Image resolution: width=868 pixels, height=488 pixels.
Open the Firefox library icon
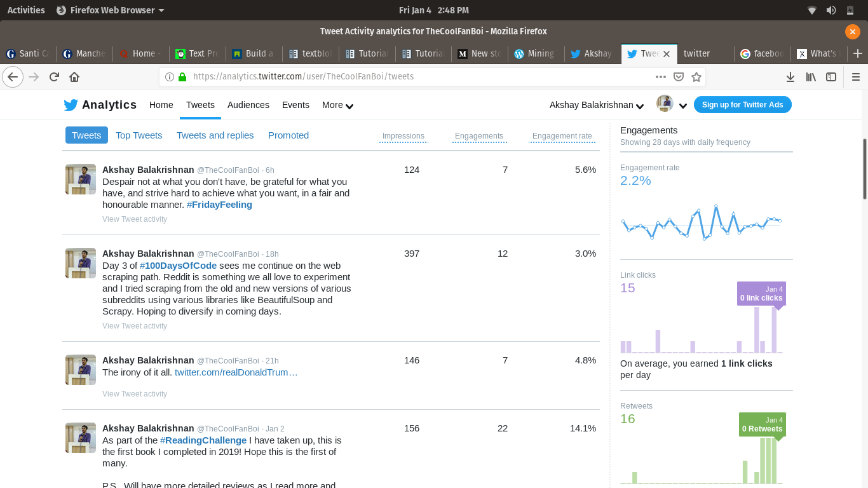click(x=811, y=77)
